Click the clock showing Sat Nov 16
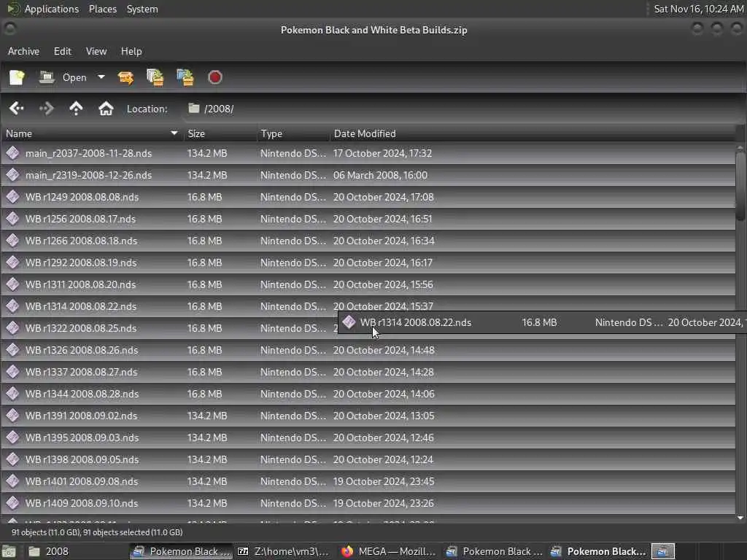The image size is (747, 560). point(698,9)
